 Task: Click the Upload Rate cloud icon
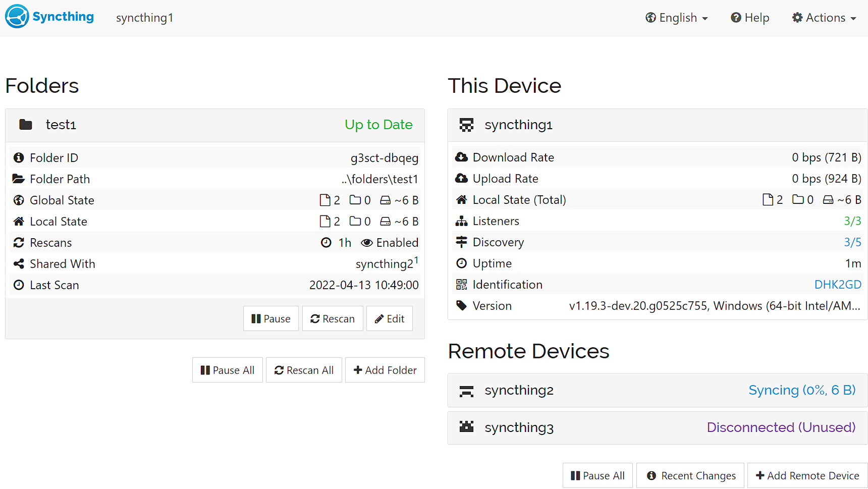point(462,178)
